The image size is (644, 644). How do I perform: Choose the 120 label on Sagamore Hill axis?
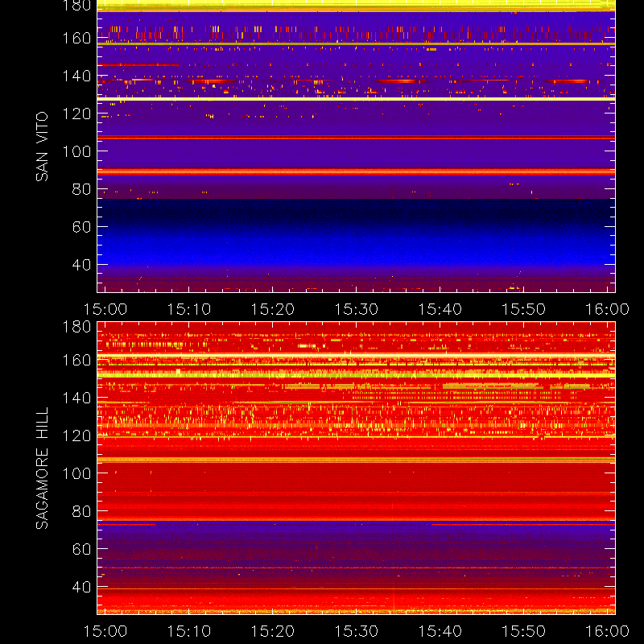click(x=76, y=436)
